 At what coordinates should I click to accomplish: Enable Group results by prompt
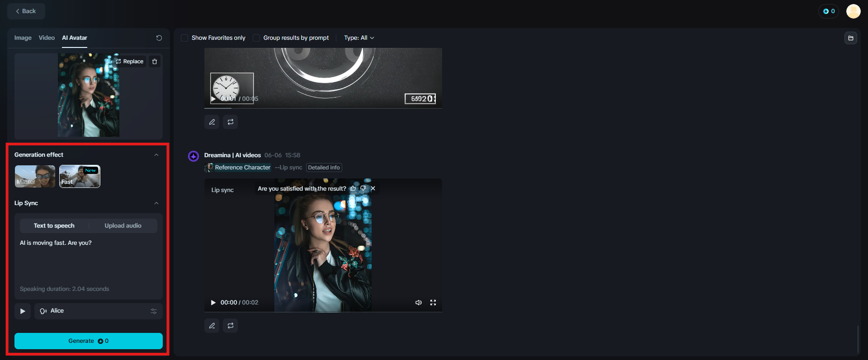click(x=256, y=38)
